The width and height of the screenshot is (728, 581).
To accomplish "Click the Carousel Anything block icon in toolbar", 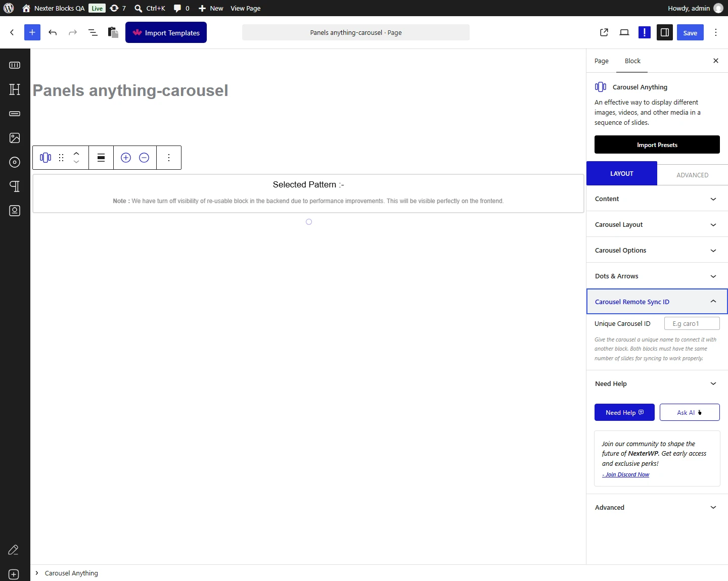I will (x=45, y=158).
